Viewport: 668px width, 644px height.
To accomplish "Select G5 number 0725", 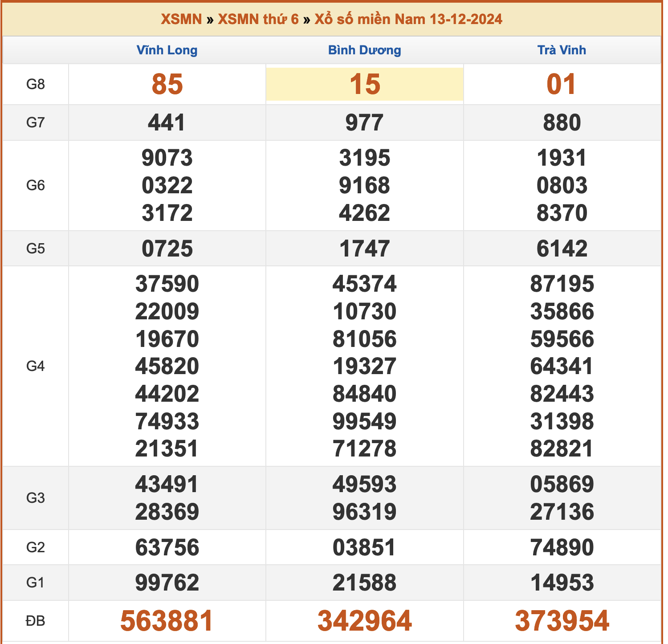I will tap(167, 249).
